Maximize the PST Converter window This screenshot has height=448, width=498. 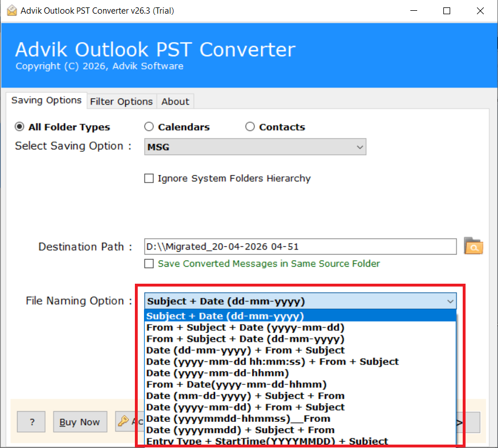pyautogui.click(x=447, y=11)
